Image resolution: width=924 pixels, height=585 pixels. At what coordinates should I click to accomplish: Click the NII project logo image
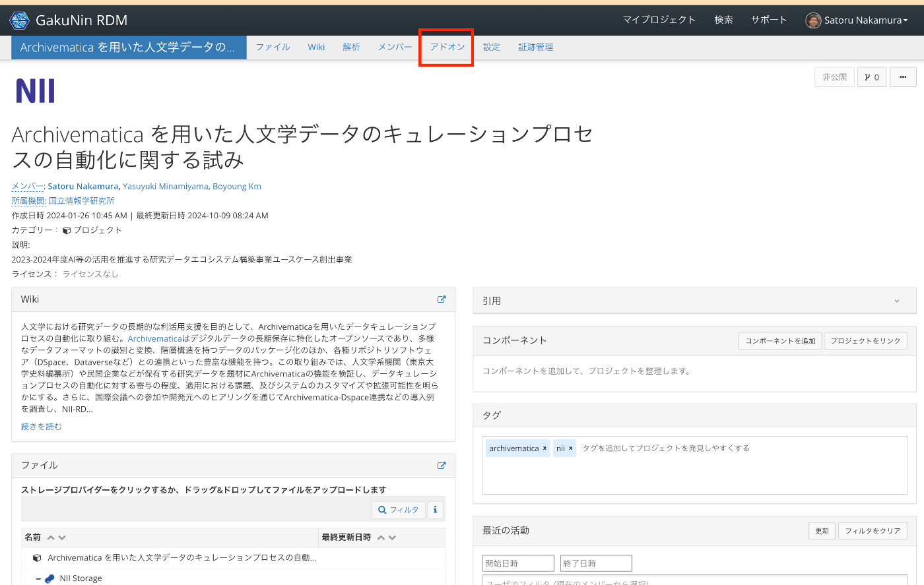pyautogui.click(x=35, y=91)
